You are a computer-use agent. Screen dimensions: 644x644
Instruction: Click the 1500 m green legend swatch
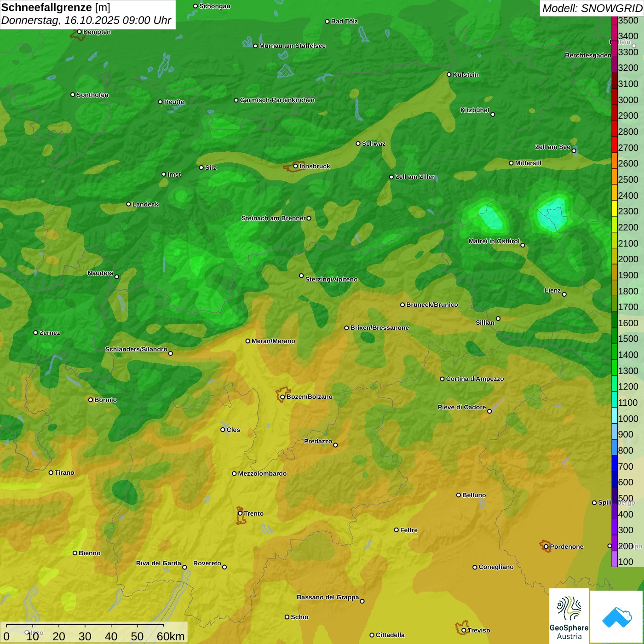coord(615,336)
